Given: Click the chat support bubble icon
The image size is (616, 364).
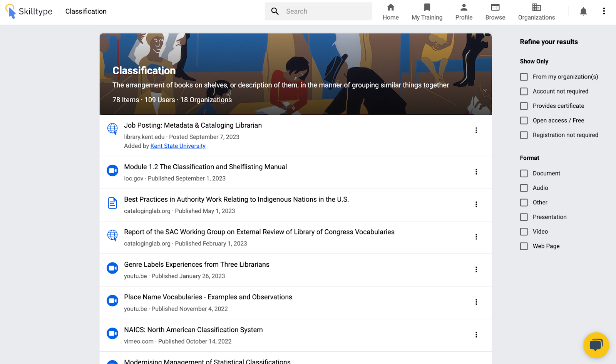Looking at the screenshot, I should (596, 345).
